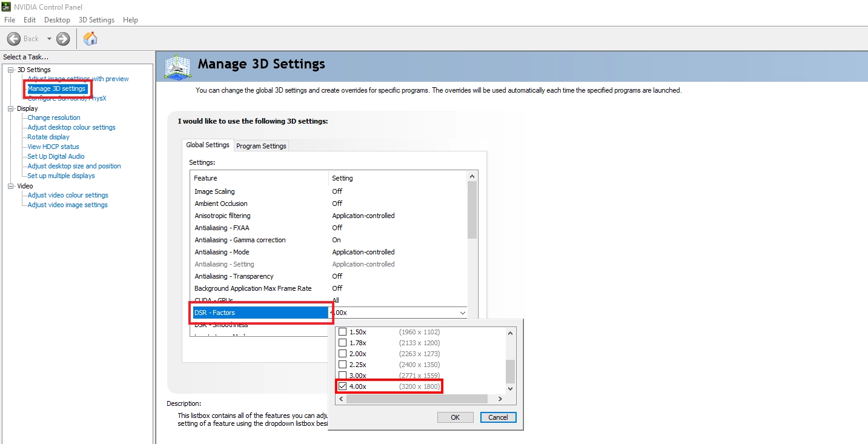The height and width of the screenshot is (444, 868).
Task: Click the settings list scroll-up arrow
Action: [x=472, y=176]
